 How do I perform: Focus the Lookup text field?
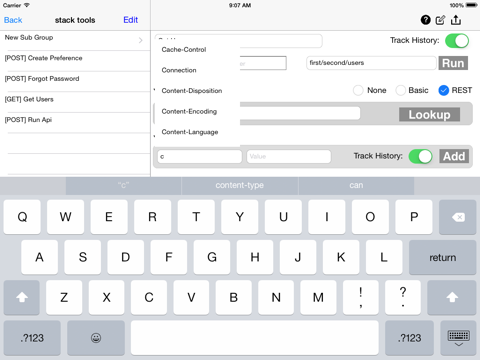pos(300,113)
